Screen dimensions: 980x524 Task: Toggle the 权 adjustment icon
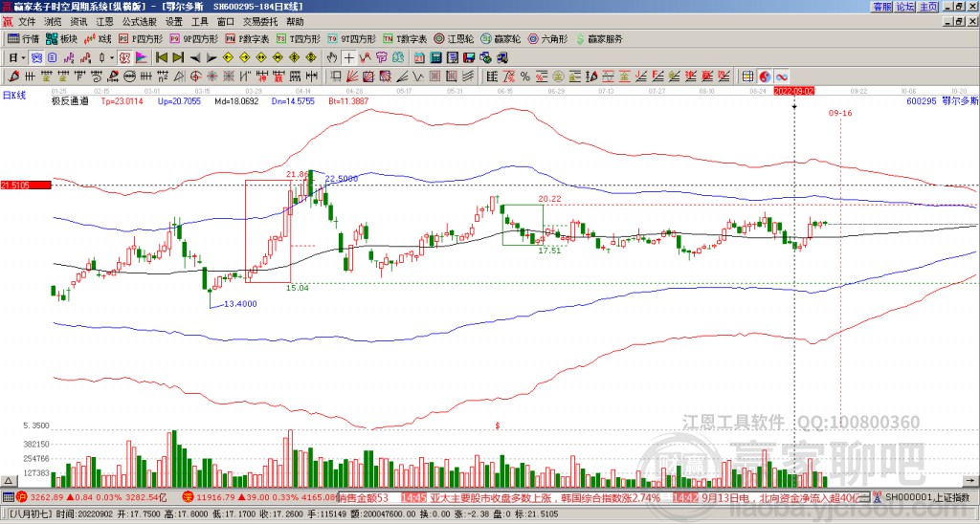(124, 58)
